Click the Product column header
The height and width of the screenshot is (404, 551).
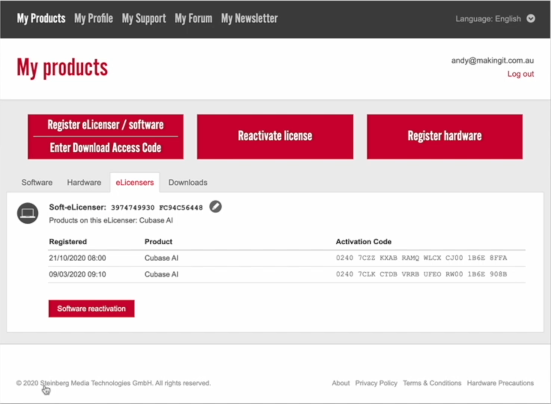coord(158,242)
